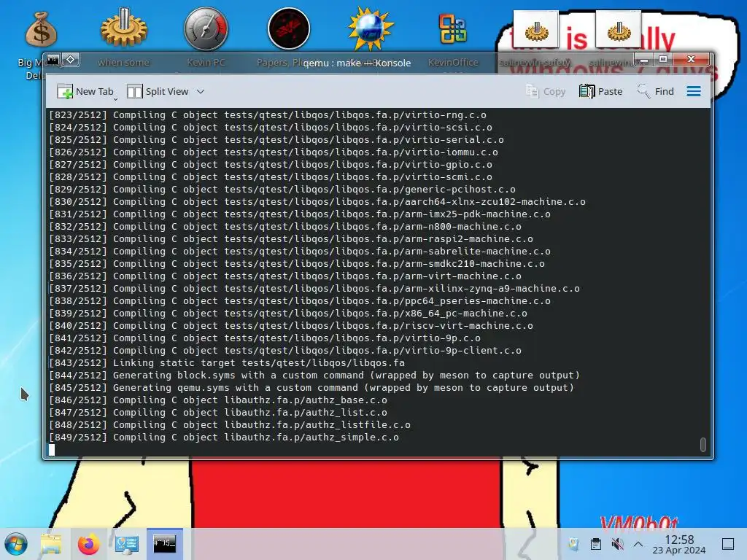This screenshot has width=747, height=560.
Task: Click the line with 'virtio-scsi.c.o'
Action: pyautogui.click(x=271, y=127)
